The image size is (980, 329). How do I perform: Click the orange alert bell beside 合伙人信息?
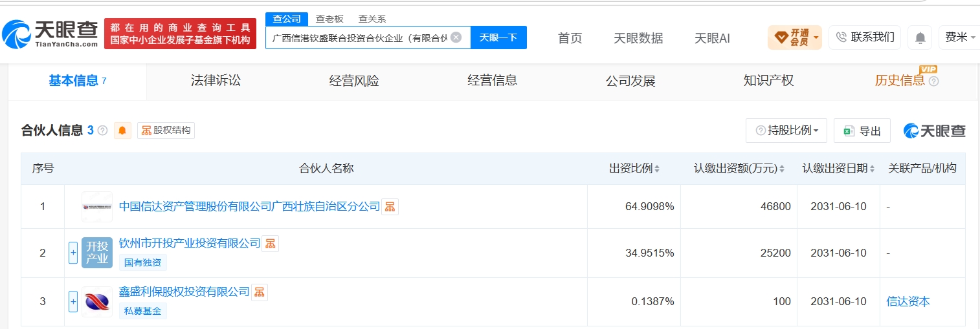pyautogui.click(x=122, y=131)
